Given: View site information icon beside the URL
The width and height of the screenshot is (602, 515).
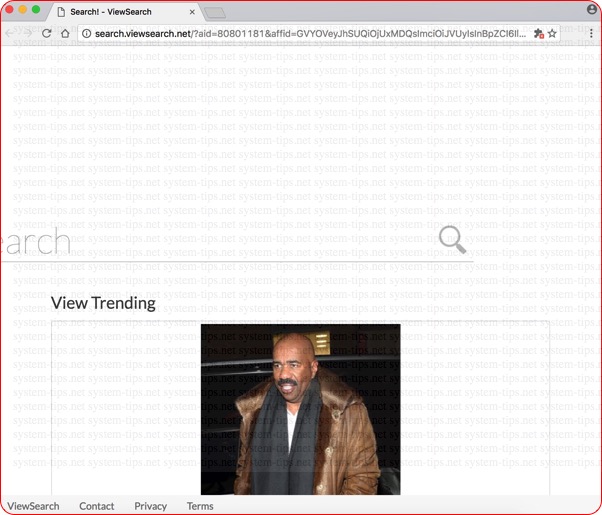Looking at the screenshot, I should tap(86, 33).
